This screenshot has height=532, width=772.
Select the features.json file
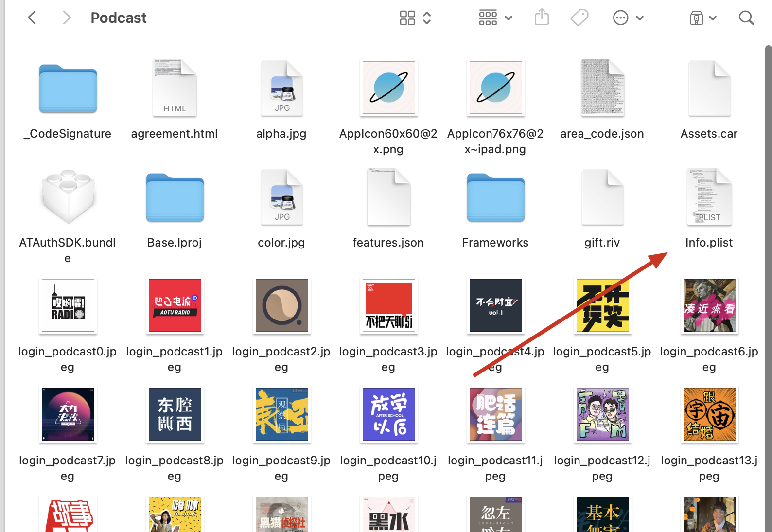(x=388, y=197)
